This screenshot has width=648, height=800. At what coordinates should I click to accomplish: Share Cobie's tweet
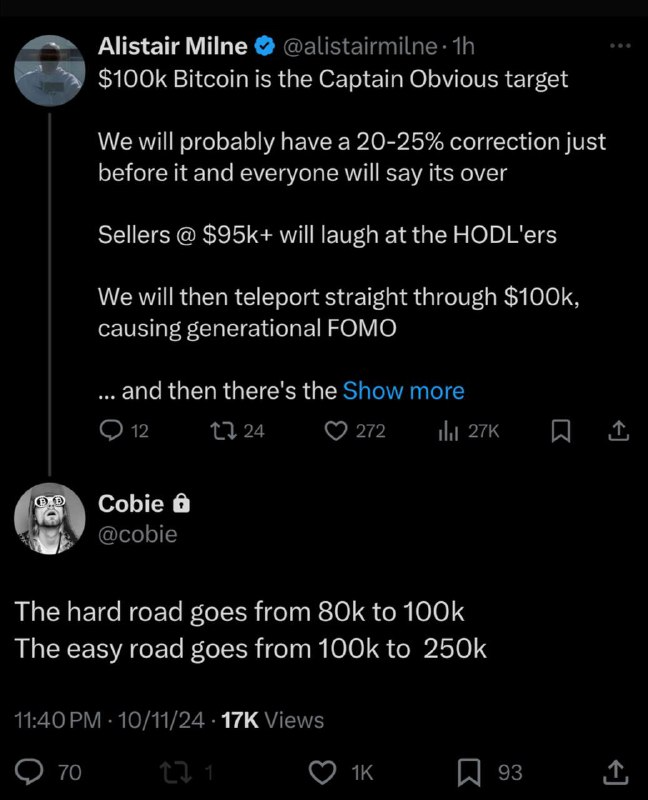(616, 772)
